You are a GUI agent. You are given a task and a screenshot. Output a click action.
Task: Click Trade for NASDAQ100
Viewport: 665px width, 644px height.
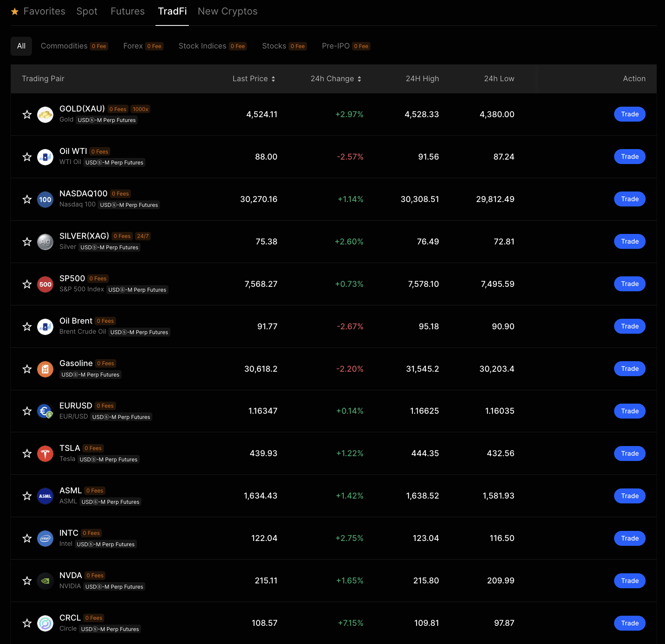pos(630,199)
